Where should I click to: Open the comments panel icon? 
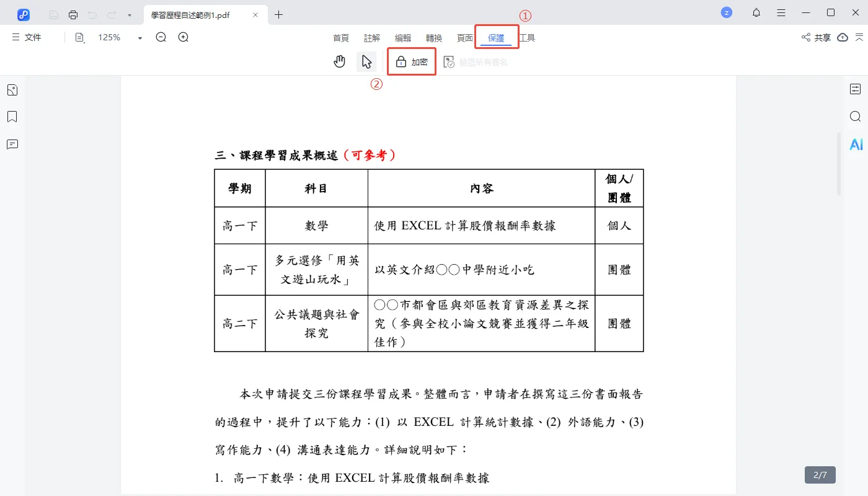[12, 144]
